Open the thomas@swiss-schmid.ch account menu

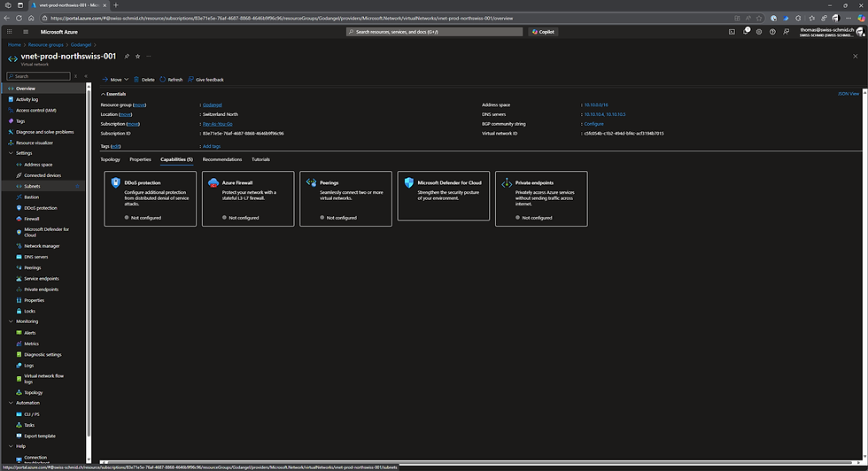point(832,32)
